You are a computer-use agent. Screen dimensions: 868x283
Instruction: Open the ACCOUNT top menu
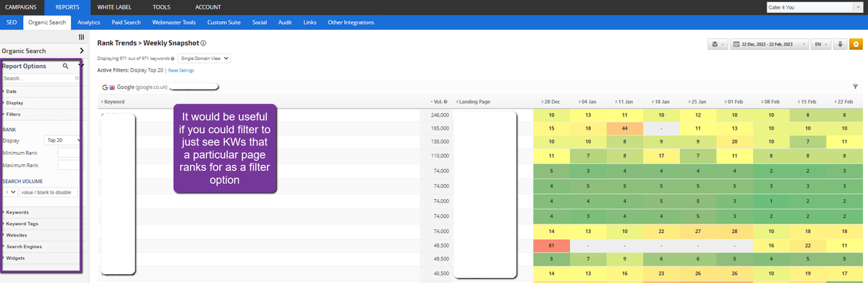(208, 7)
